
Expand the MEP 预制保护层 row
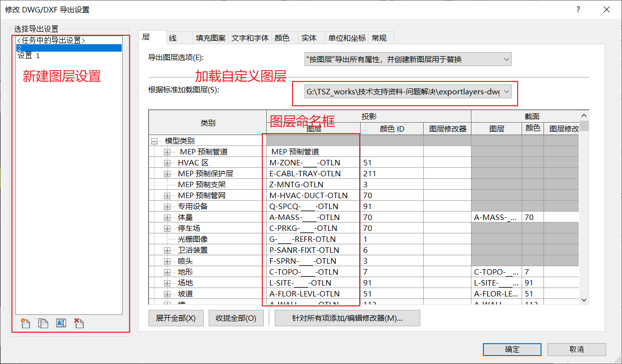(167, 174)
